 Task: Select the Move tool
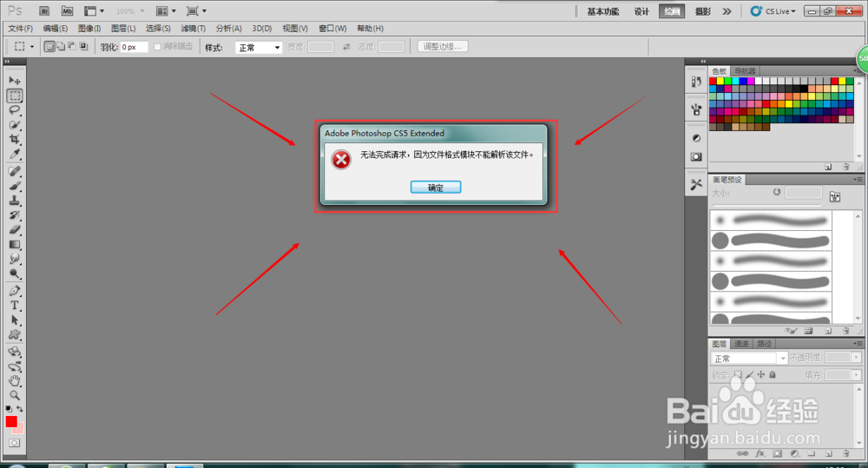pos(15,81)
